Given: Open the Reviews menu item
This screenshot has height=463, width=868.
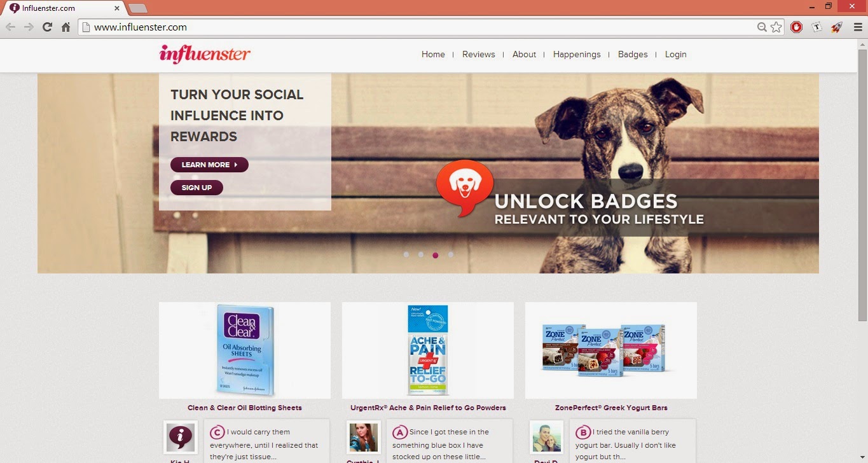Looking at the screenshot, I should (478, 55).
